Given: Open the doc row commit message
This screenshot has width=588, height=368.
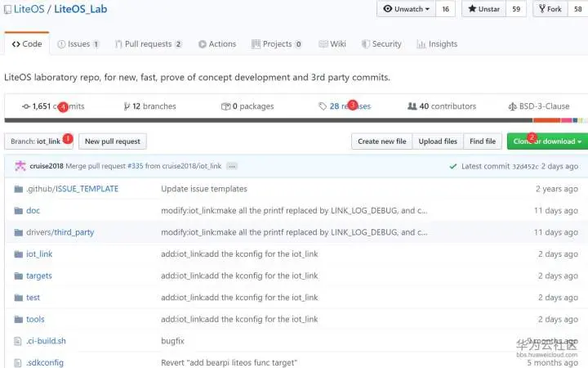Looking at the screenshot, I should [x=294, y=211].
